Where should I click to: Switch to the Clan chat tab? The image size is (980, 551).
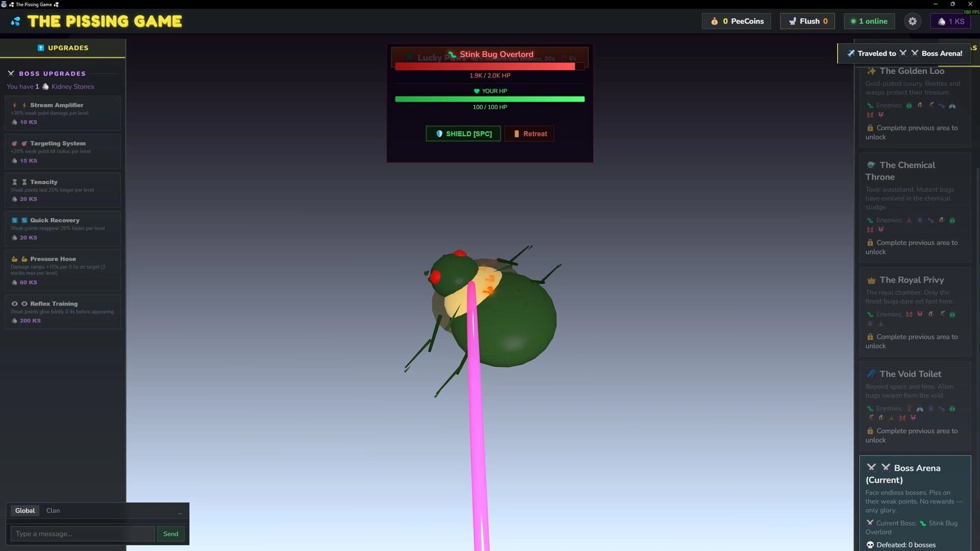click(53, 510)
